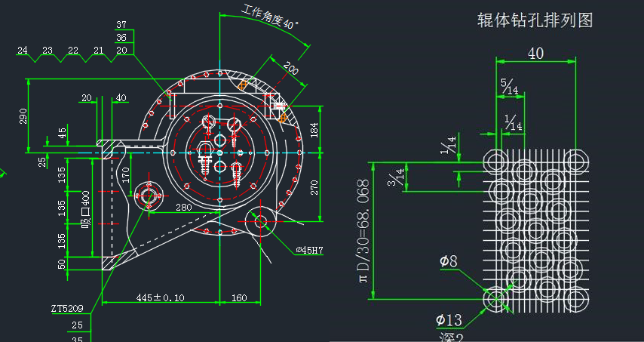Select the 5/14 fraction dimension
Image resolution: width=644 pixels, height=342 pixels.
509,86
